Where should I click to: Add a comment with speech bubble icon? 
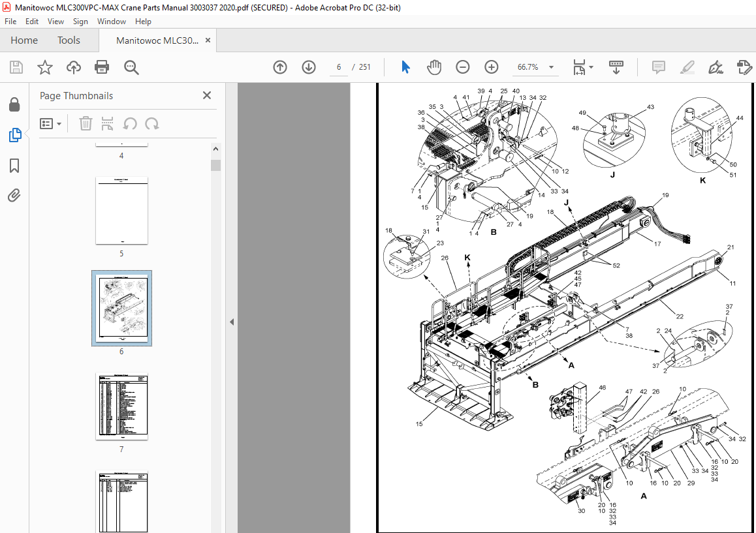[x=659, y=67]
